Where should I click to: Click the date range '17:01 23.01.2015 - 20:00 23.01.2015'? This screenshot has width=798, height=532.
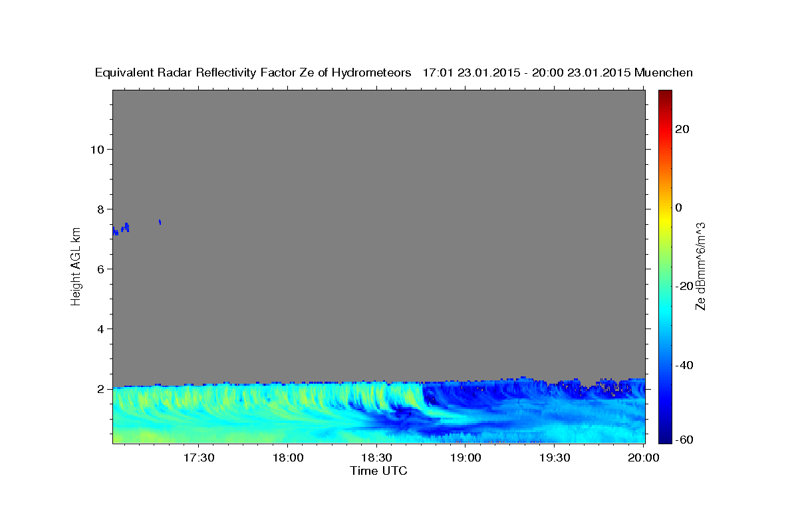527,72
